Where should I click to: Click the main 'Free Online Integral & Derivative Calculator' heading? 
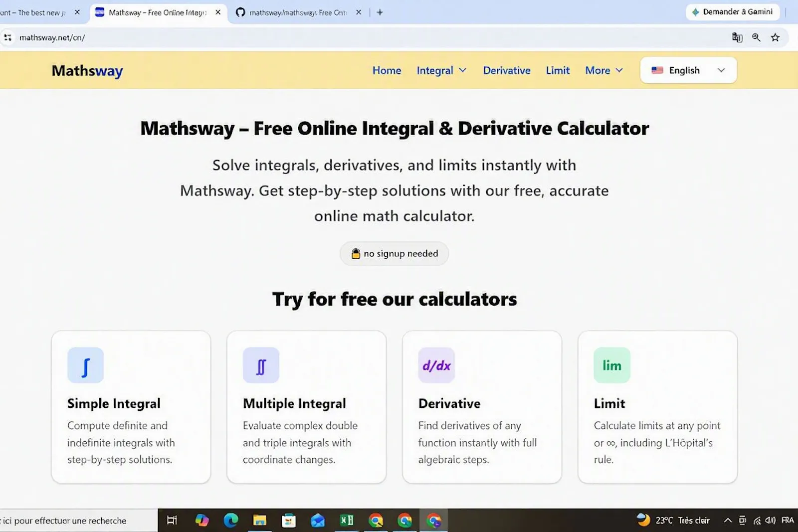395,129
